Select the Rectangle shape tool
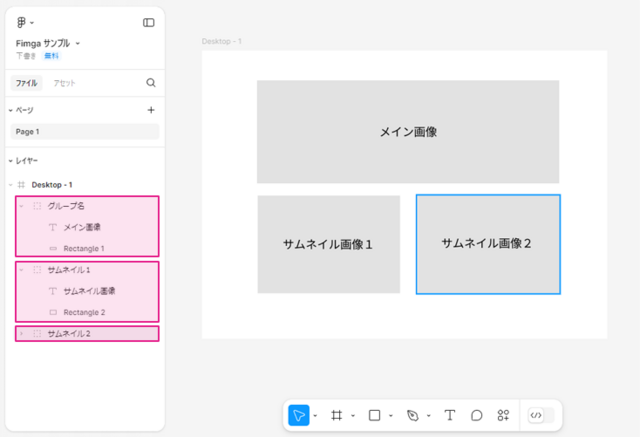Image resolution: width=640 pixels, height=437 pixels. click(x=374, y=415)
